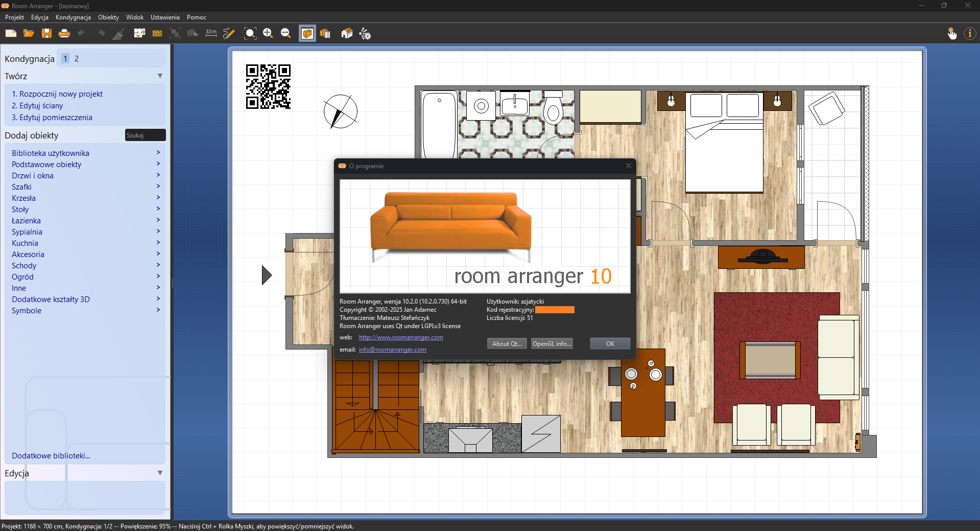This screenshot has width=980, height=531.
Task: Click Edytuj ściany step
Action: pos(37,106)
